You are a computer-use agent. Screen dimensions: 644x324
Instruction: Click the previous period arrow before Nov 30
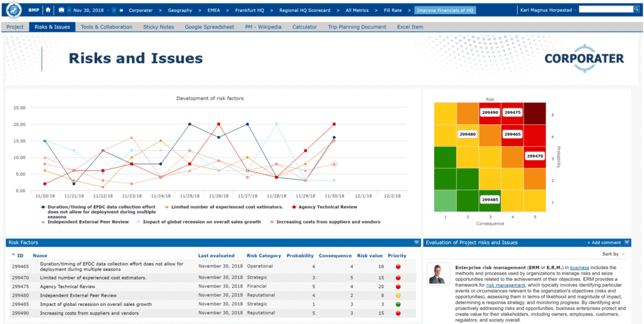69,10
